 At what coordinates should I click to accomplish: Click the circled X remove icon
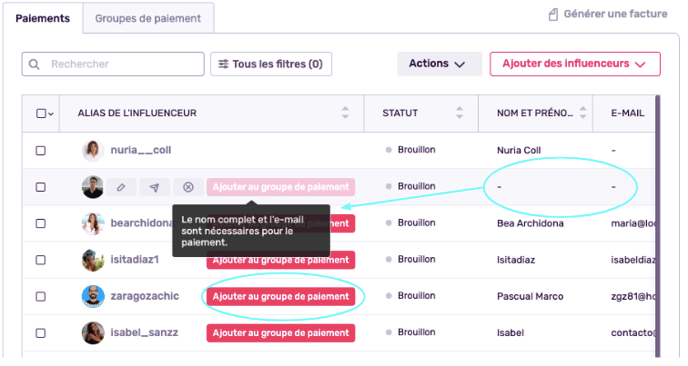pos(188,187)
